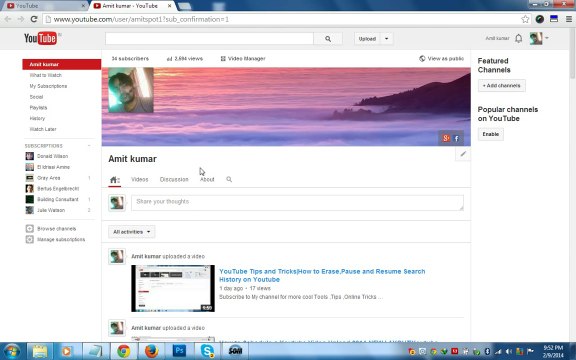Click the pencil edit icon under banner
Viewport: 576px width, 360px height.
463,154
